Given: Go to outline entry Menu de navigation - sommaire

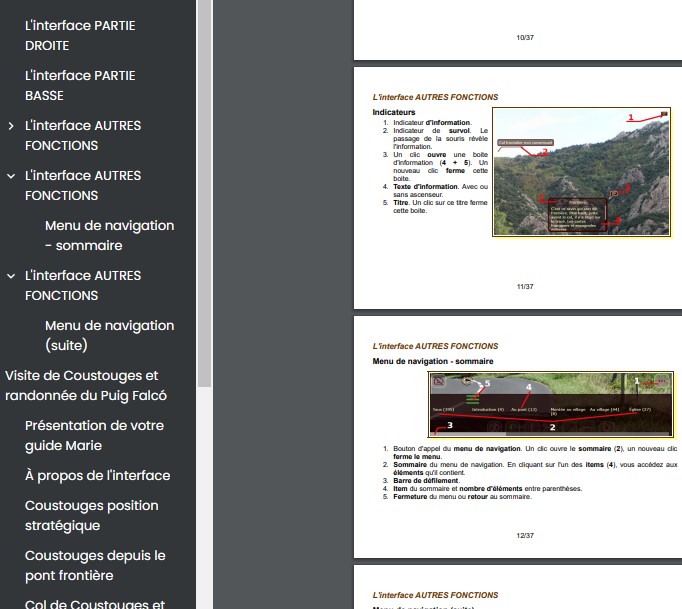Looking at the screenshot, I should point(110,235).
